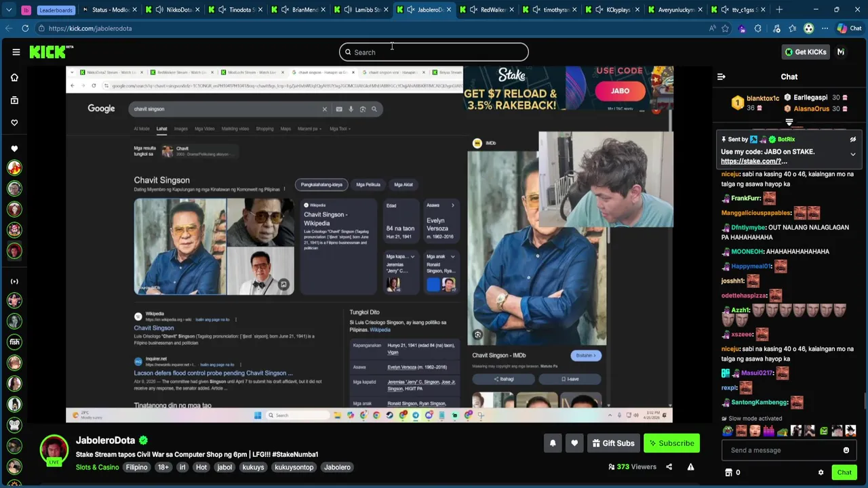
Task: Open the Kick sidebar hamburger menu
Action: (16, 52)
